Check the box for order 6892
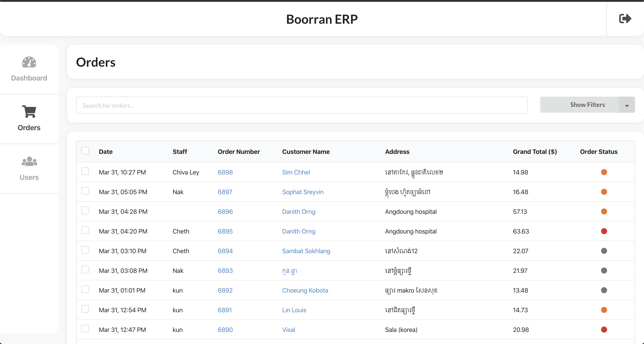644x344 pixels. coord(85,289)
